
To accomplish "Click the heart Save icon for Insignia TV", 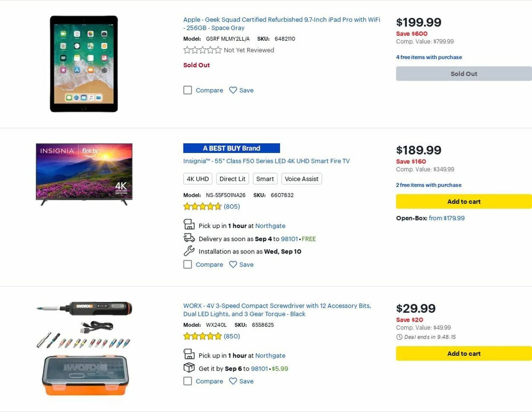I will [x=233, y=265].
